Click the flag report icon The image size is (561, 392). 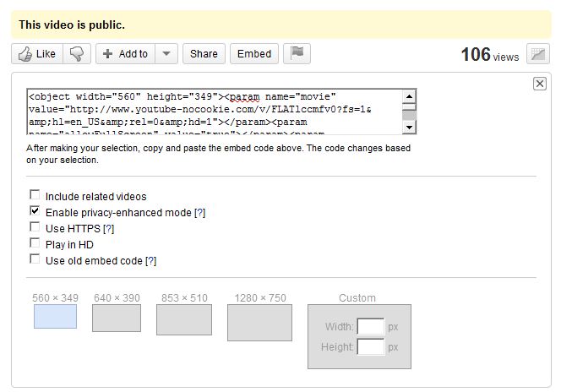(x=297, y=53)
